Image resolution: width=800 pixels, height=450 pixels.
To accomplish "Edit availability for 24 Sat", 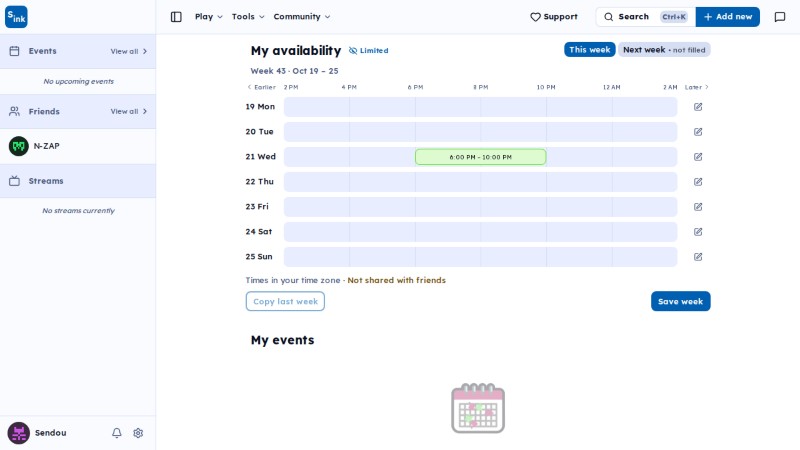I will (x=698, y=232).
